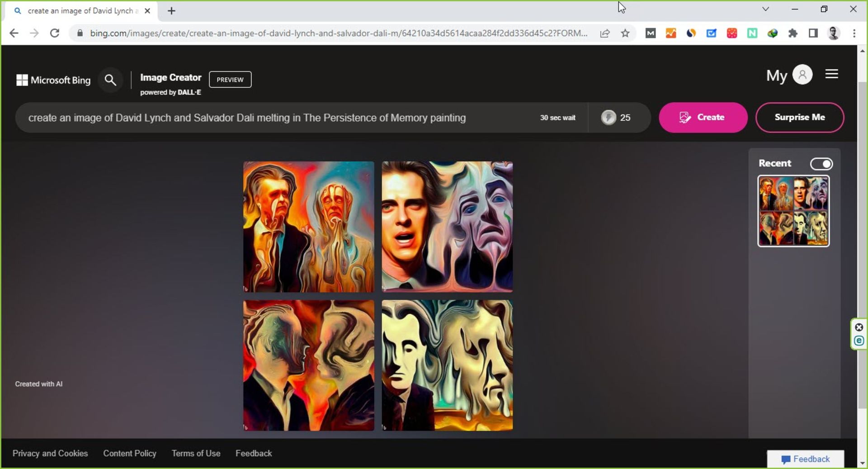868x469 pixels.
Task: Open the top-left orange melting portrait
Action: pos(309,227)
